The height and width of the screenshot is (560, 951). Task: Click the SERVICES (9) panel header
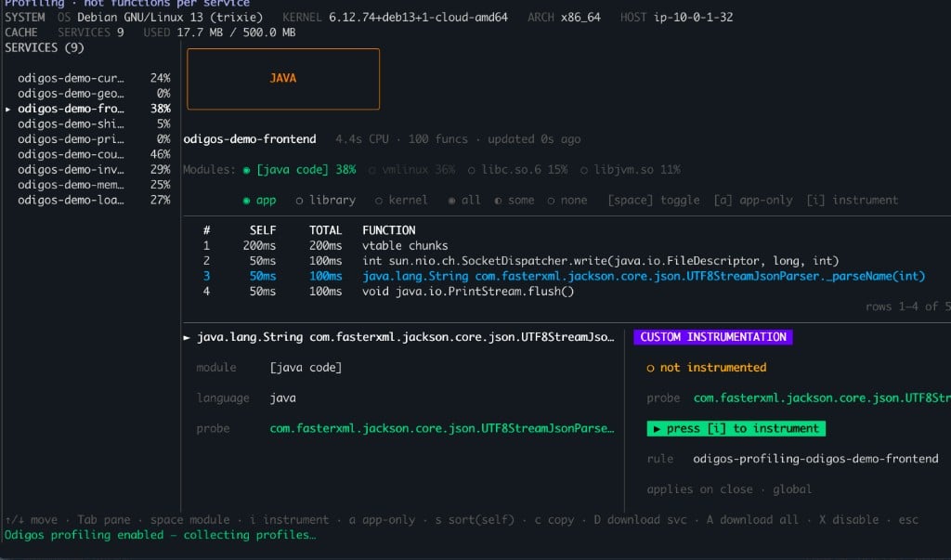(x=45, y=48)
